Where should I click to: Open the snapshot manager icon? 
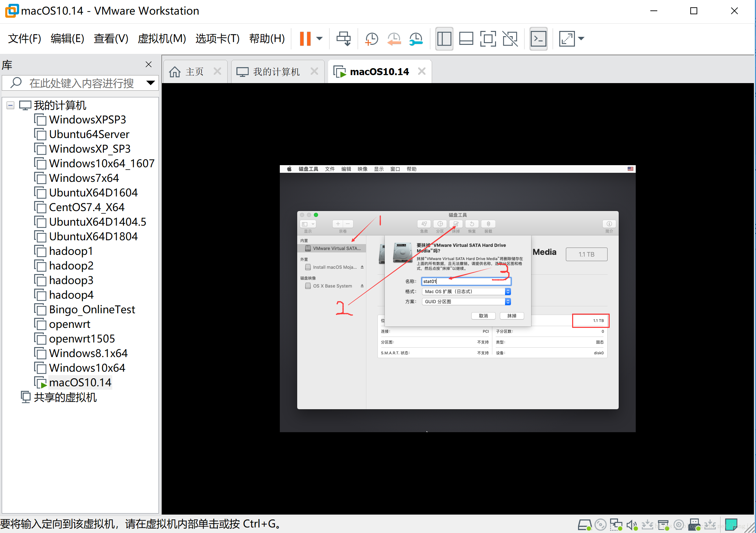[416, 39]
